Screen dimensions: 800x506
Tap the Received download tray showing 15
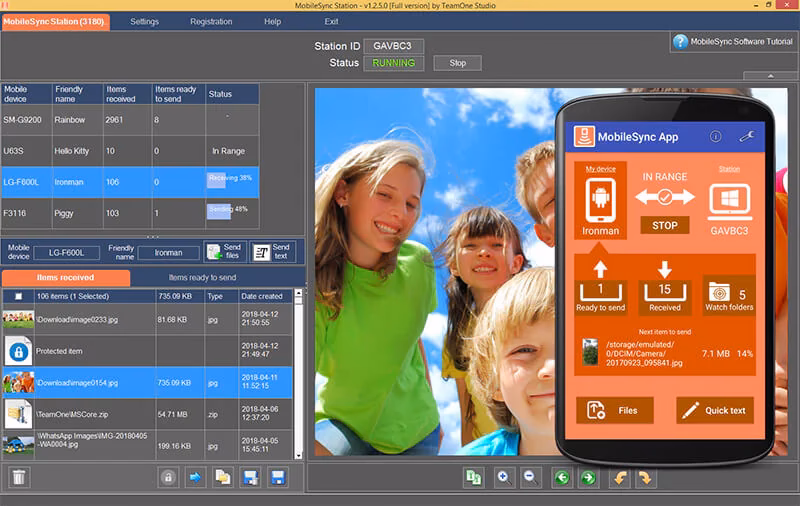pos(665,287)
